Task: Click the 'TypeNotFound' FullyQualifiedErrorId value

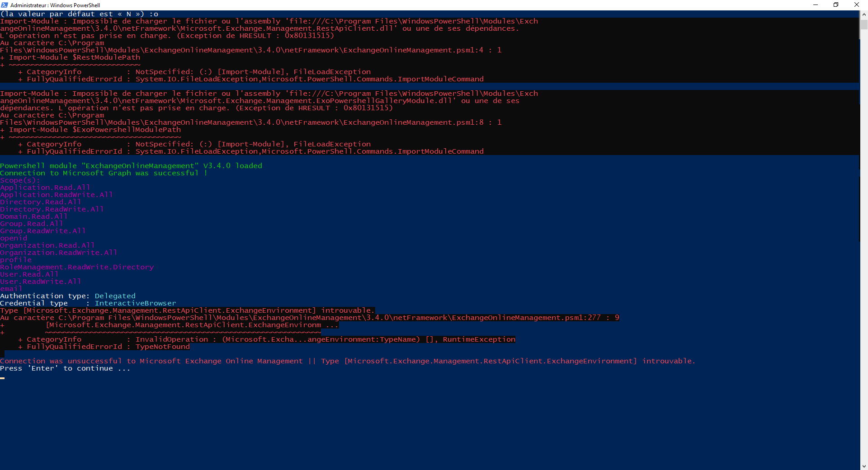Action: pyautogui.click(x=163, y=347)
